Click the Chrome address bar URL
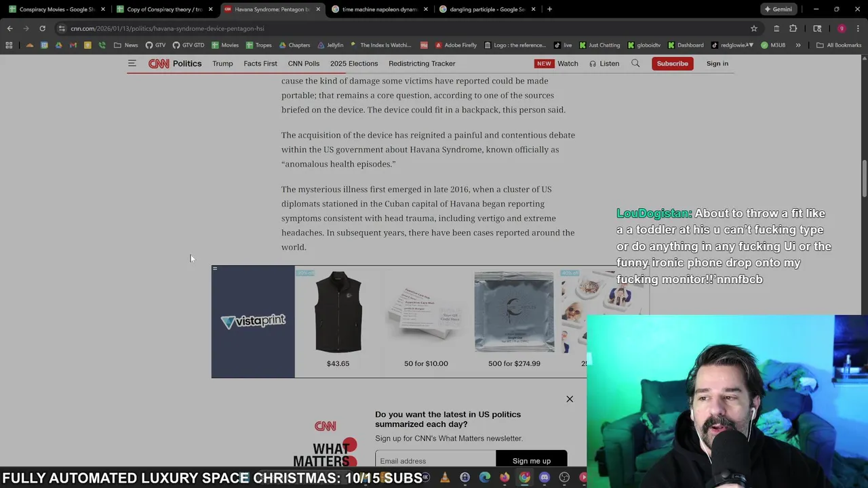 coord(167,28)
